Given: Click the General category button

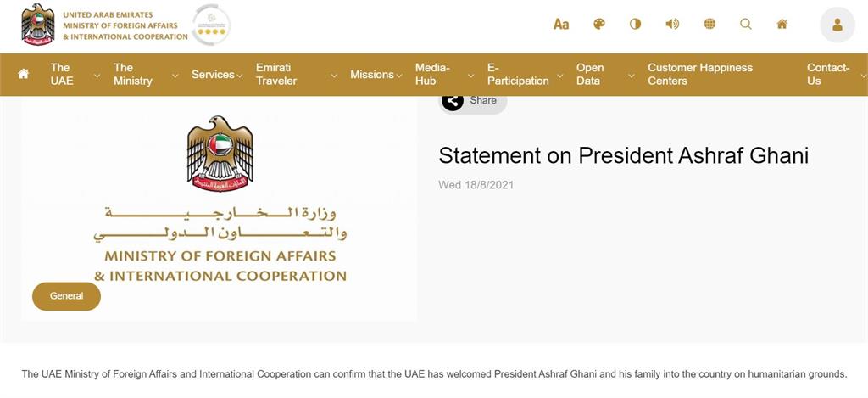Looking at the screenshot, I should click(x=66, y=296).
